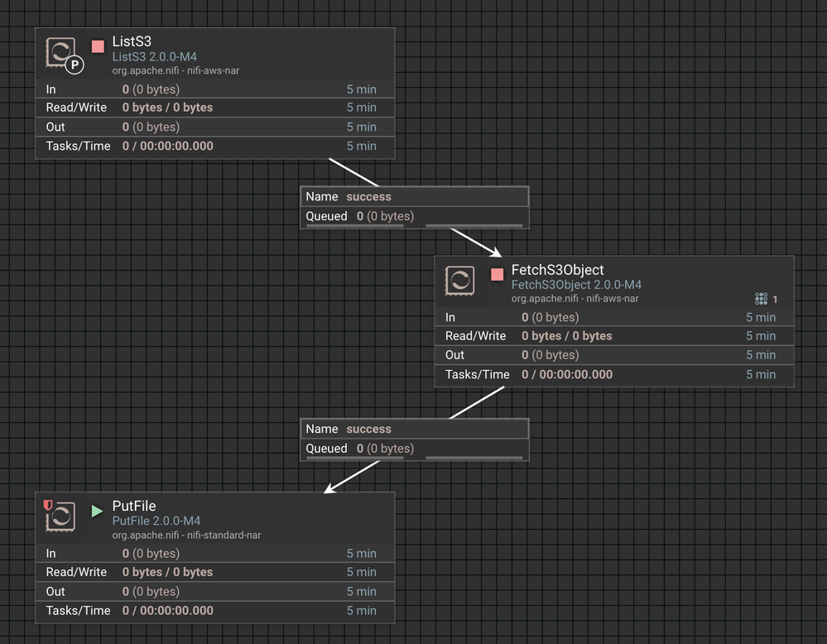The height and width of the screenshot is (644, 827).
Task: Select success connection above PutFile
Action: tap(415, 440)
